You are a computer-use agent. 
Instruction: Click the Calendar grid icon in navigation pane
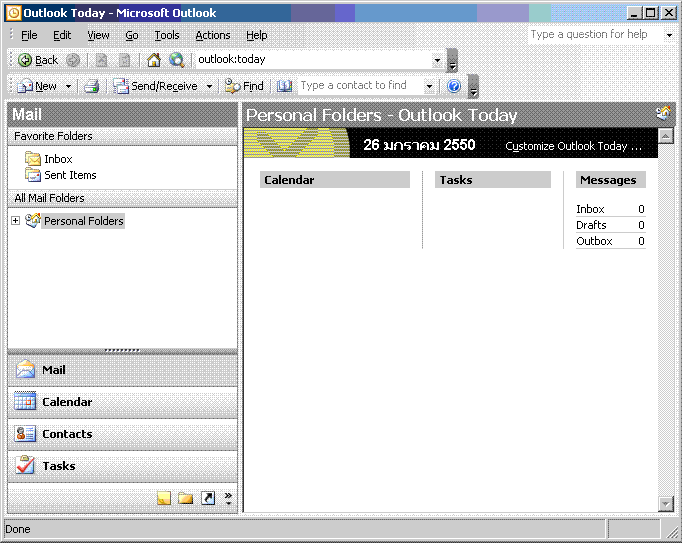coord(25,401)
